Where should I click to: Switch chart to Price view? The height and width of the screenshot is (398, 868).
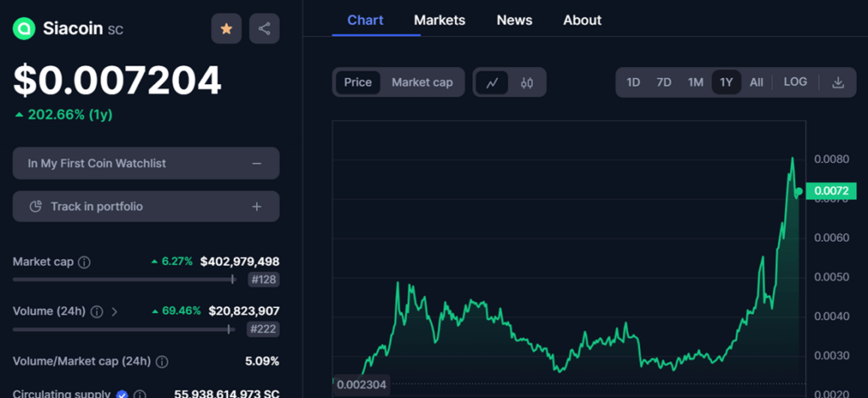coord(358,82)
